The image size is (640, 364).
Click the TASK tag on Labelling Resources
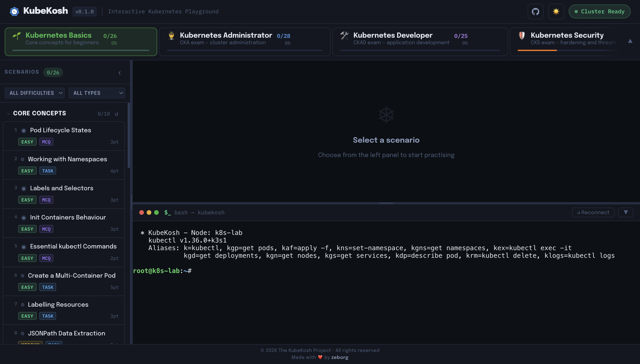pos(47,316)
